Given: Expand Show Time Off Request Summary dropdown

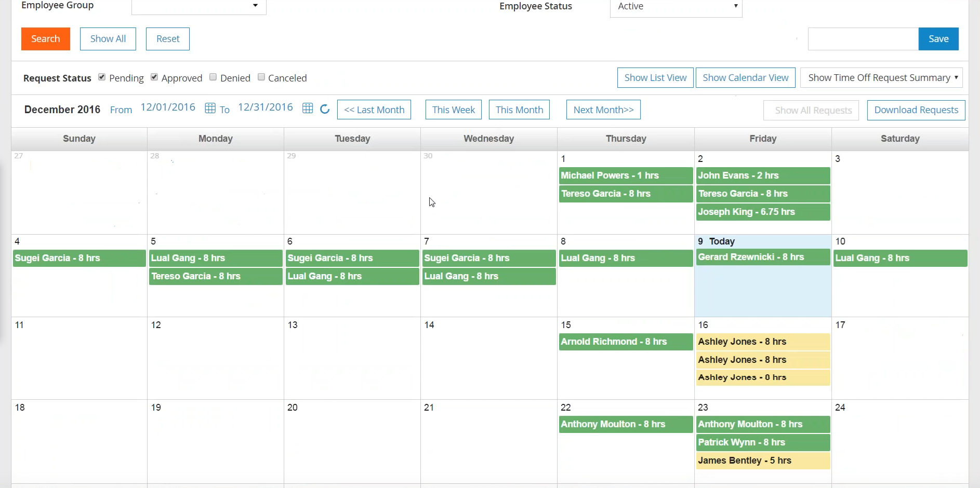Looking at the screenshot, I should pos(881,78).
